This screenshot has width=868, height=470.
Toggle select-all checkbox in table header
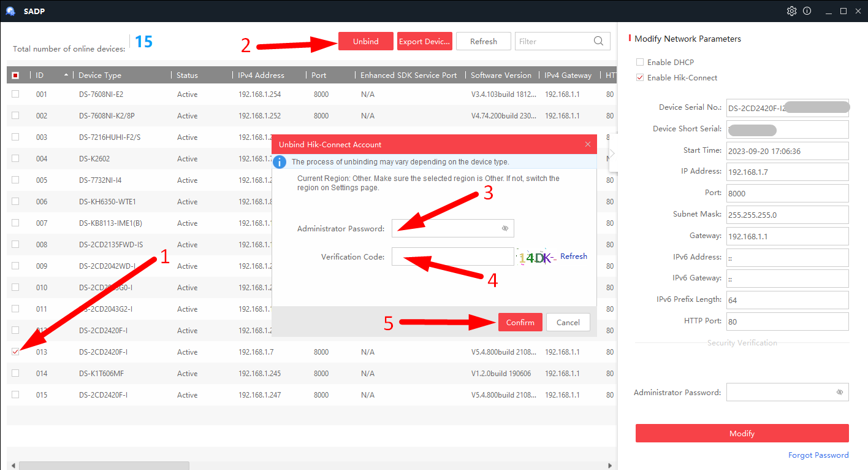click(15, 75)
